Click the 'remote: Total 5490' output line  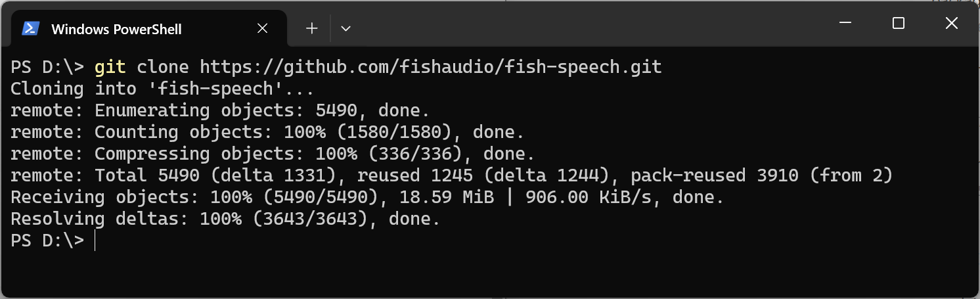[452, 175]
